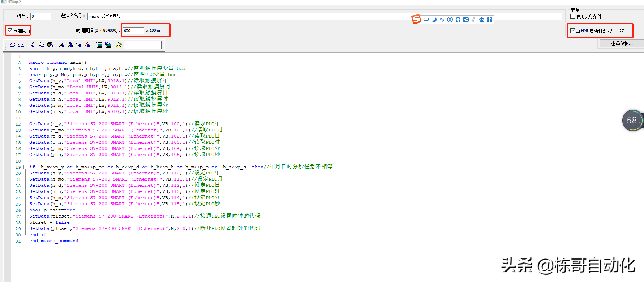Open the Sogou soft keyboard icon
The image size is (644, 282).
click(x=466, y=20)
